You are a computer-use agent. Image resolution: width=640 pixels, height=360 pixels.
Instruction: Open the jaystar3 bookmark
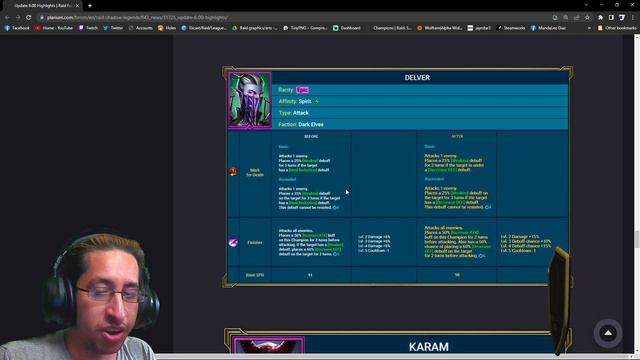(x=479, y=28)
